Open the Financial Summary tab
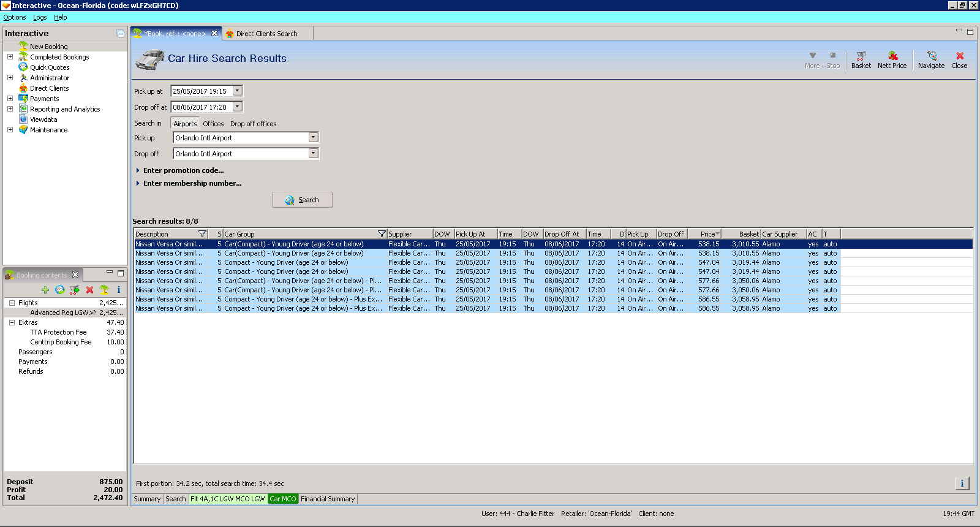This screenshot has width=980, height=527. click(x=328, y=499)
